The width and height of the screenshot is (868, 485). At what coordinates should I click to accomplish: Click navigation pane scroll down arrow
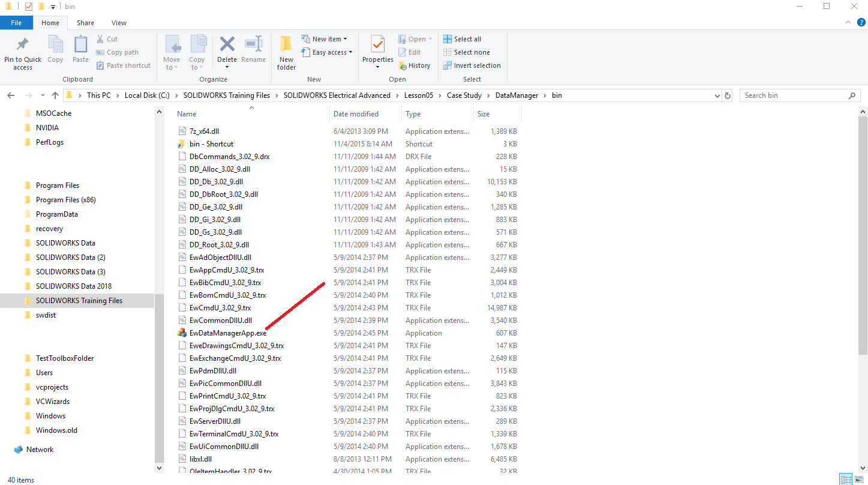(x=160, y=468)
